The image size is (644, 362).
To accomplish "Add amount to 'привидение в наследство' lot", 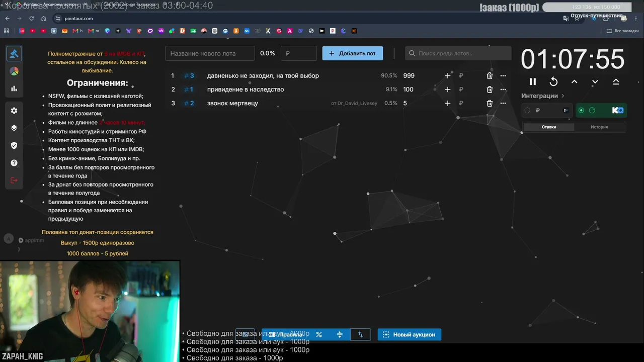I will point(448,89).
